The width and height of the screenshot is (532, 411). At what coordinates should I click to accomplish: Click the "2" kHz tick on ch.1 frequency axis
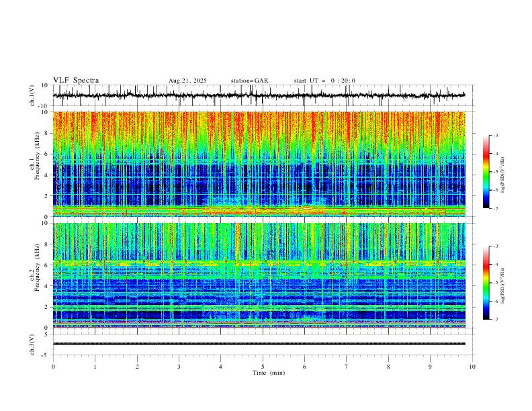click(x=47, y=196)
